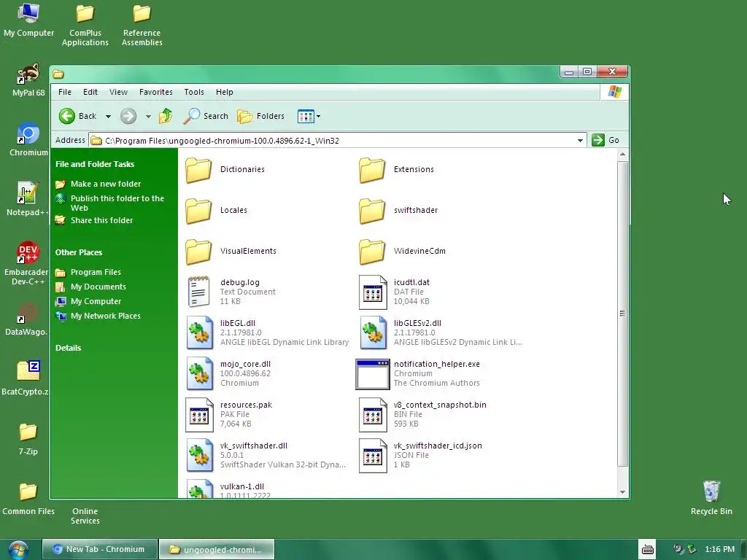Select the Locales folder icon
The height and width of the screenshot is (560, 747).
coord(198,211)
